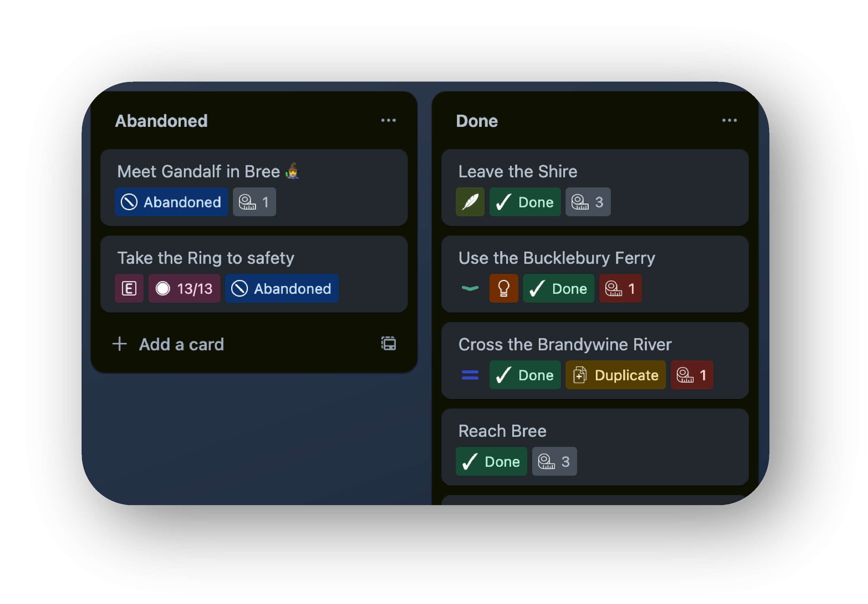Click teal low-priority icon on Bucklebury Ferry card
868x604 pixels.
(470, 288)
